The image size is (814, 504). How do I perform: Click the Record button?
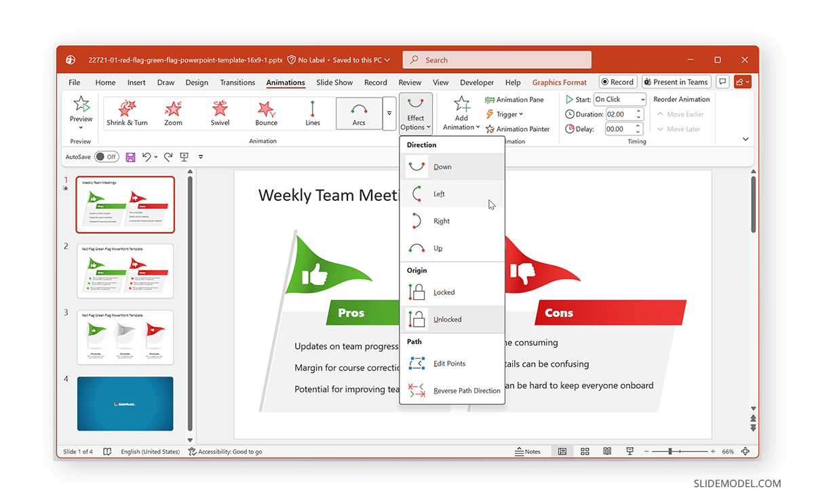tap(617, 82)
